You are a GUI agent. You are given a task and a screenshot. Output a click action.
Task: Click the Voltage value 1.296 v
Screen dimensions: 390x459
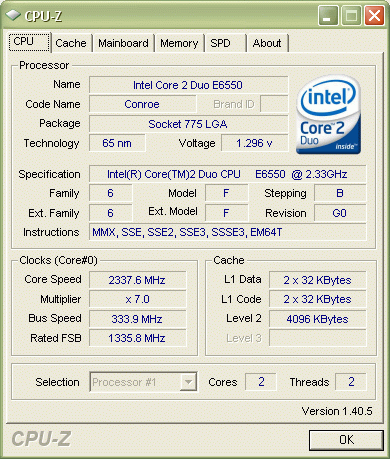click(255, 143)
